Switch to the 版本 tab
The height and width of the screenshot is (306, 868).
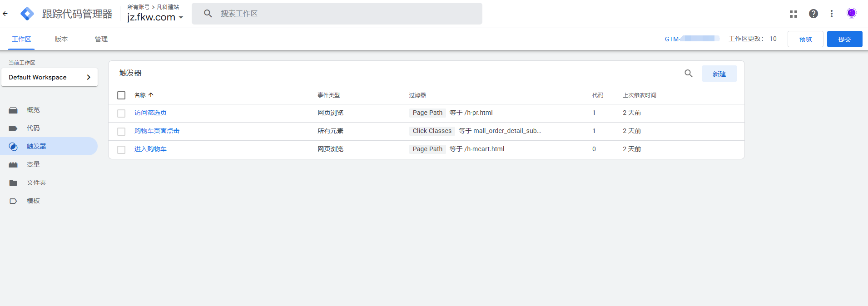[61, 39]
